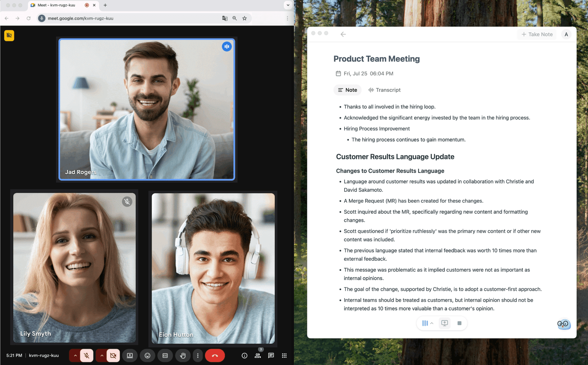The width and height of the screenshot is (588, 365).
Task: Click the muted mic icon on Lily Smyth's tile
Action: tap(127, 201)
